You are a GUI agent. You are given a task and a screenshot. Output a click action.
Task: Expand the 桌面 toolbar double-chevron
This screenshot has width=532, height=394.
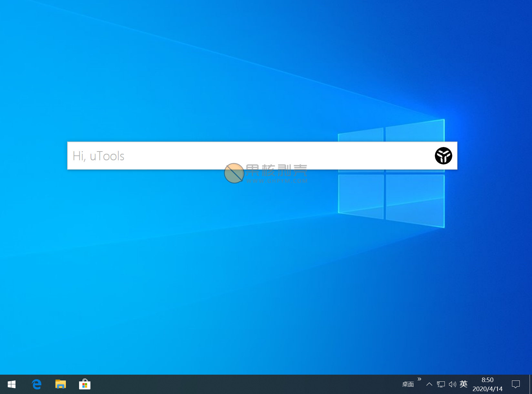pyautogui.click(x=419, y=379)
